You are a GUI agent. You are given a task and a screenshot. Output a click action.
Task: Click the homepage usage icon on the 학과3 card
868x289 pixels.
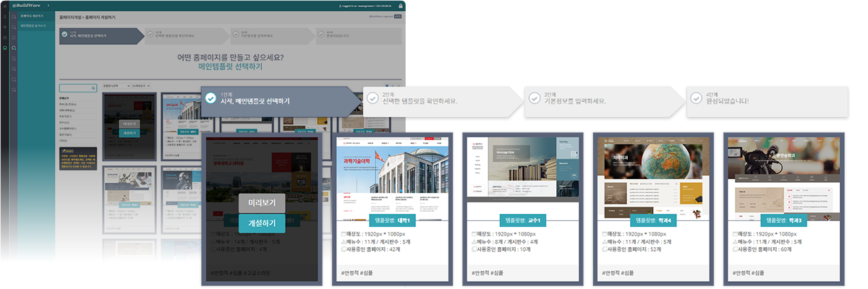[x=735, y=249]
